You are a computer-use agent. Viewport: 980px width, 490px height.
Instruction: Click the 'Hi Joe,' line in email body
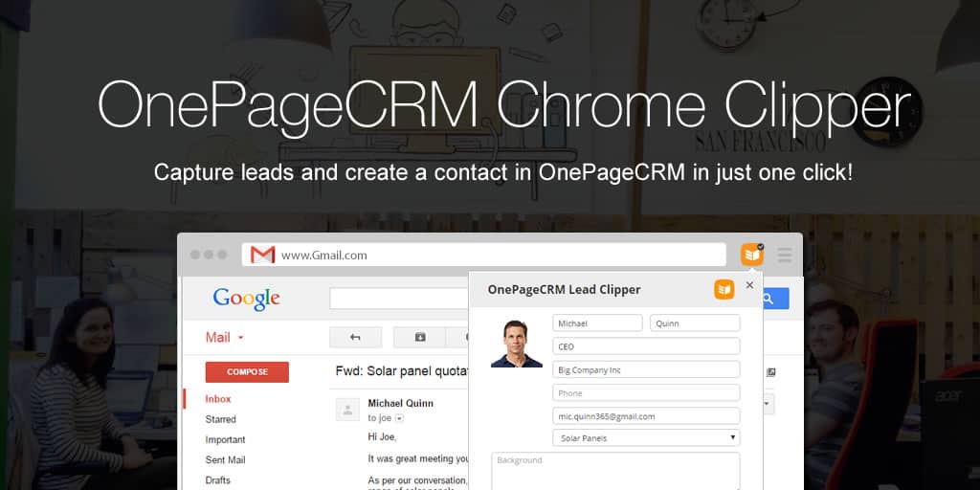click(x=382, y=436)
